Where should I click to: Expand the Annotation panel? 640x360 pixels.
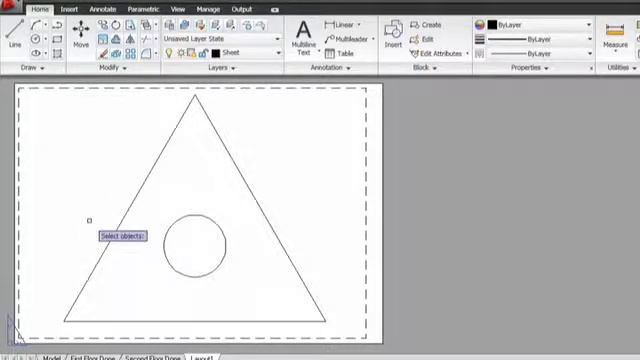[331, 68]
